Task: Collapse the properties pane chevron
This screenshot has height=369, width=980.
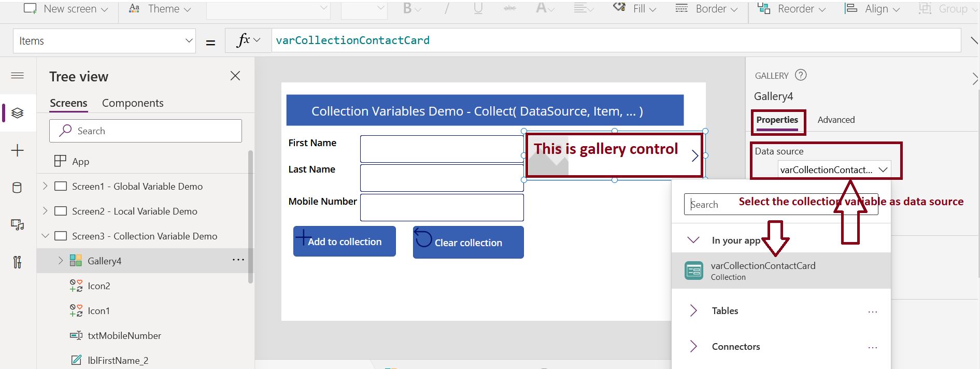Action: [975, 79]
